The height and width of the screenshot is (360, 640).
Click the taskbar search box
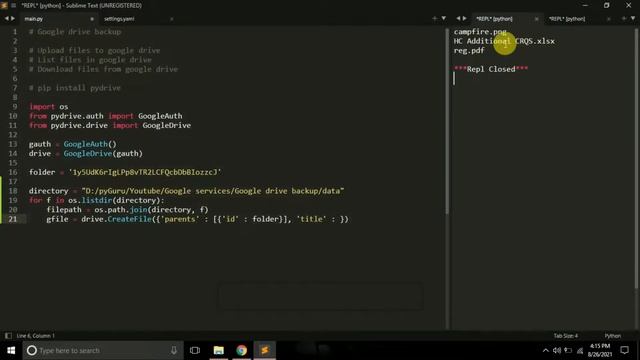tap(102, 350)
